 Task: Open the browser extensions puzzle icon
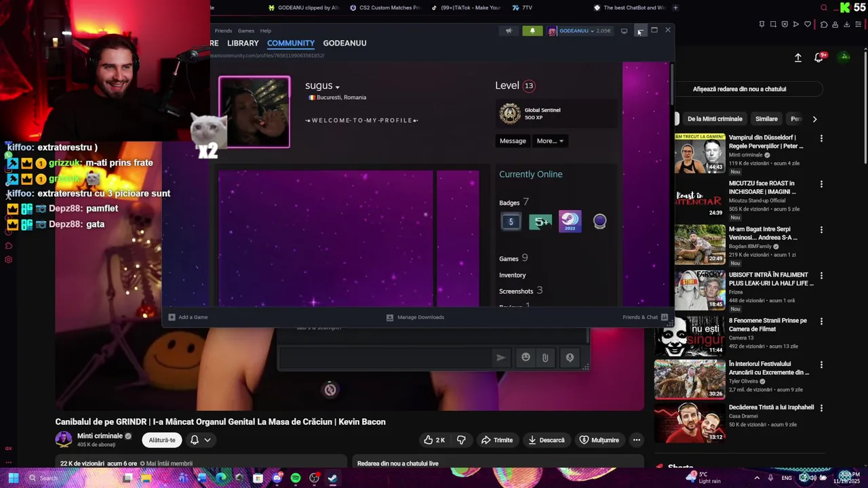click(x=824, y=24)
